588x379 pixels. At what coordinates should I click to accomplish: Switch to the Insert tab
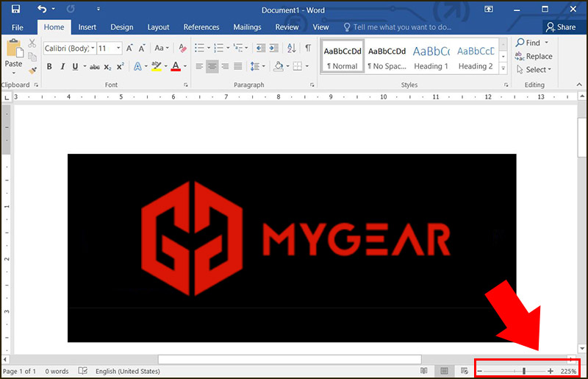click(87, 27)
